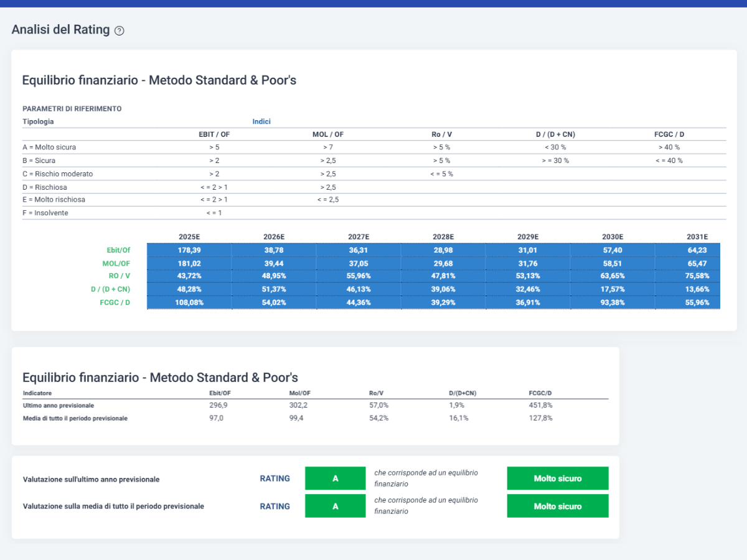The height and width of the screenshot is (560, 747).
Task: Click the MOL/OF 2031E cell 65,47
Action: point(688,263)
